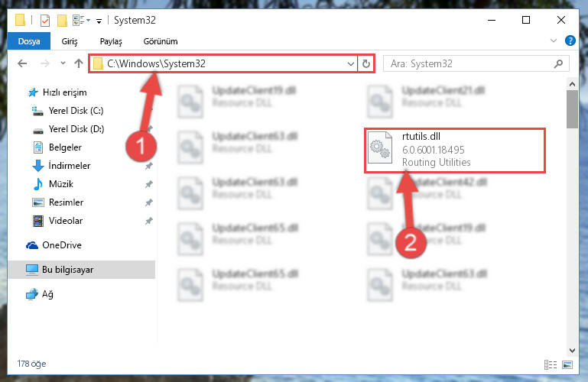The width and height of the screenshot is (588, 382).
Task: Open recent locations dropdown arrow
Action: click(63, 63)
